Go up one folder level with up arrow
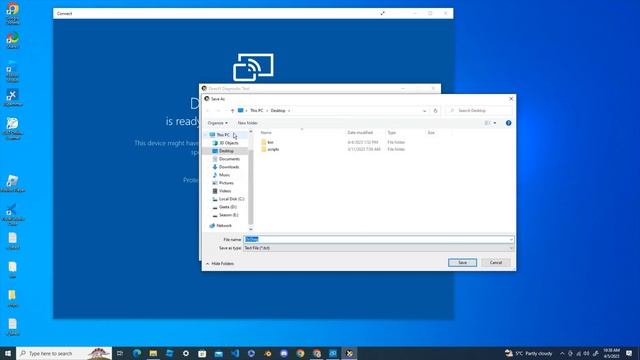This screenshot has width=640, height=360. click(x=232, y=111)
